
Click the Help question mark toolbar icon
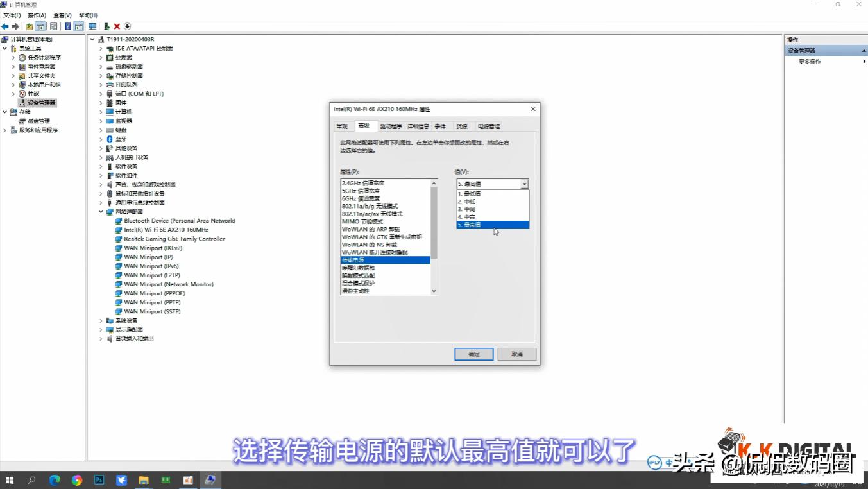click(67, 26)
